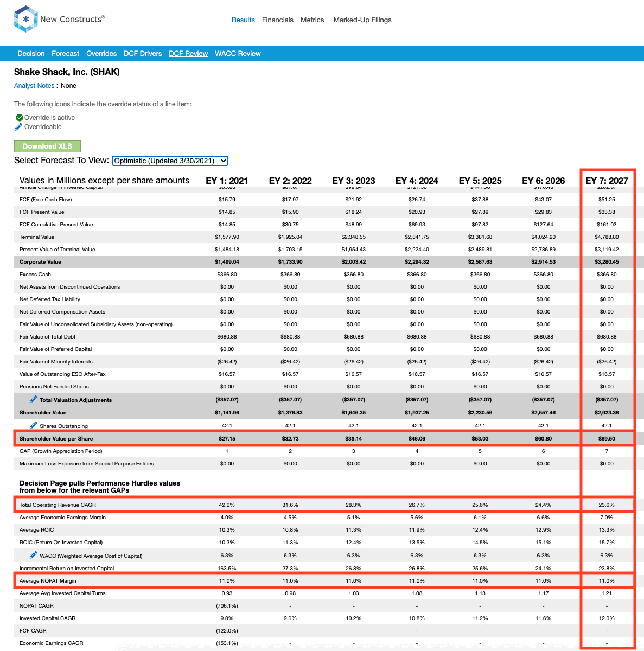Select the 'Present Value of Terminal Value' label
Viewport: 644px width, 651px height.
pos(58,250)
